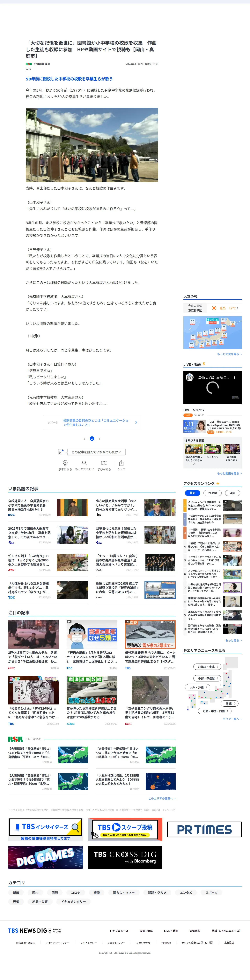Expand today's weather row showing 最高 12℃
This screenshot has width=250, height=980.
[x=212, y=308]
